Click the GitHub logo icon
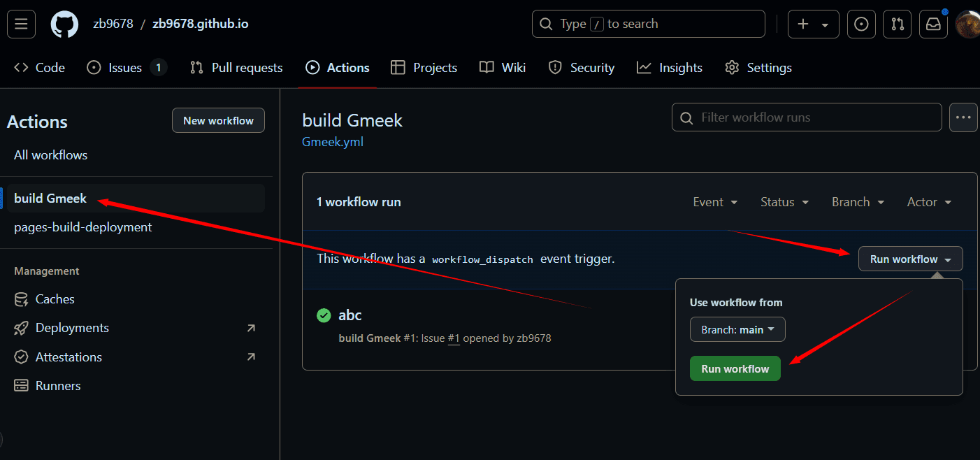Screen dimensions: 980x460 [x=64, y=24]
